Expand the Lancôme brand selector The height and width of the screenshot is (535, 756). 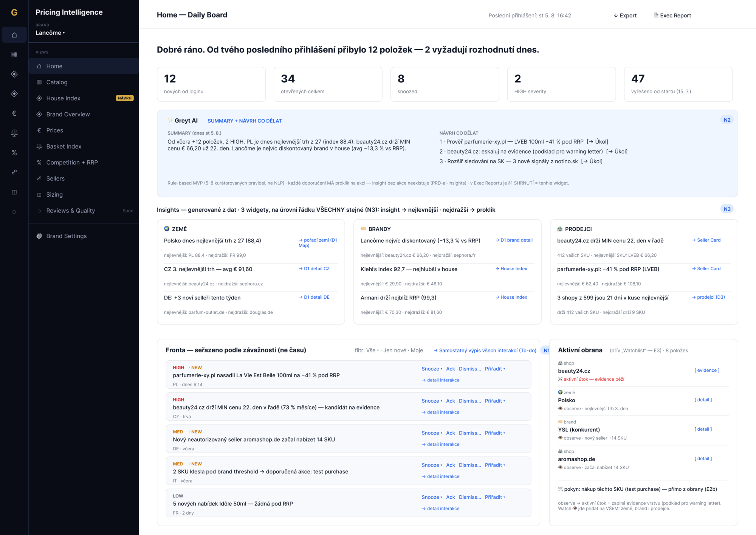[50, 33]
